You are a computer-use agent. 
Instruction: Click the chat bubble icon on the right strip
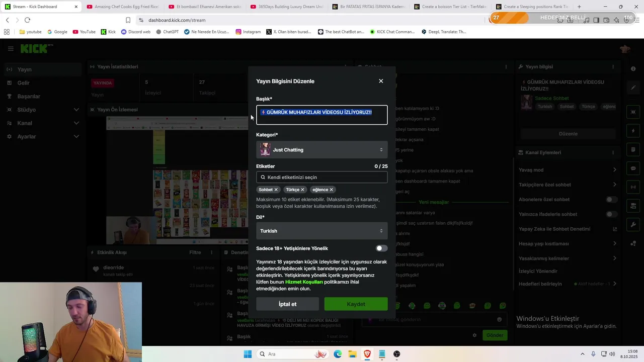click(x=633, y=168)
